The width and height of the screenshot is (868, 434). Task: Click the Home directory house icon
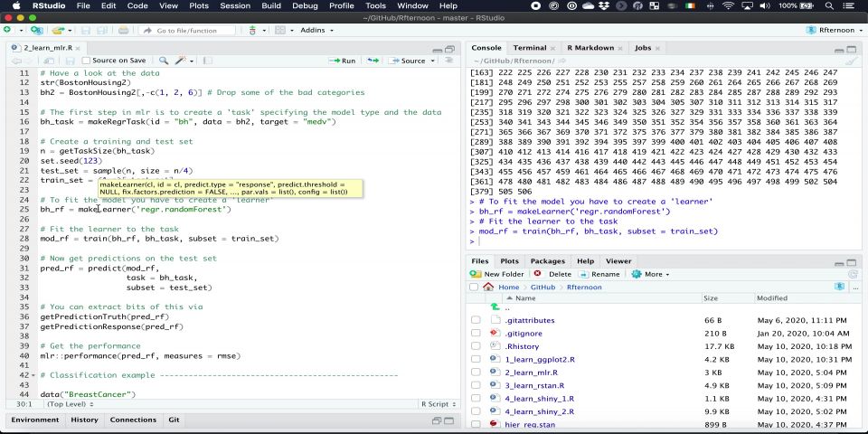(x=489, y=287)
